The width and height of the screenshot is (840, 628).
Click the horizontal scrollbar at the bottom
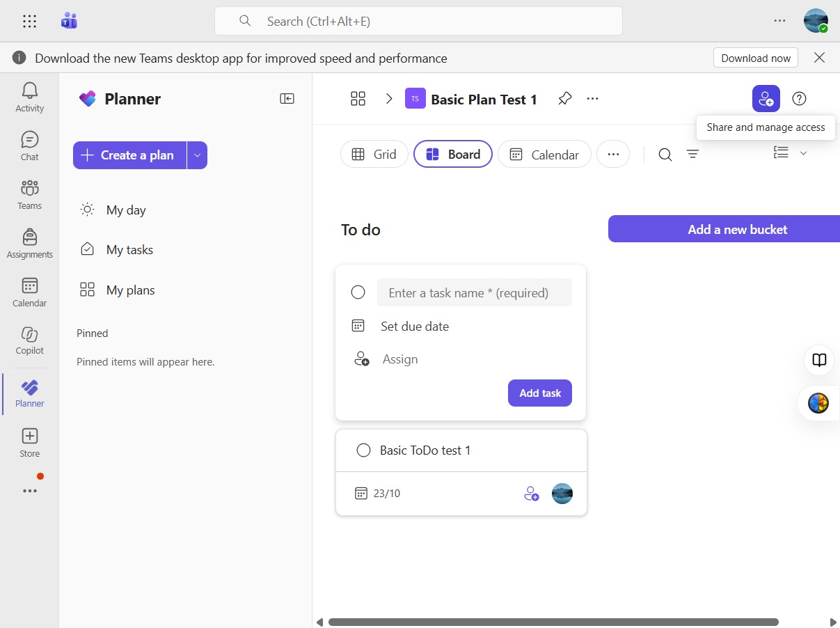553,622
